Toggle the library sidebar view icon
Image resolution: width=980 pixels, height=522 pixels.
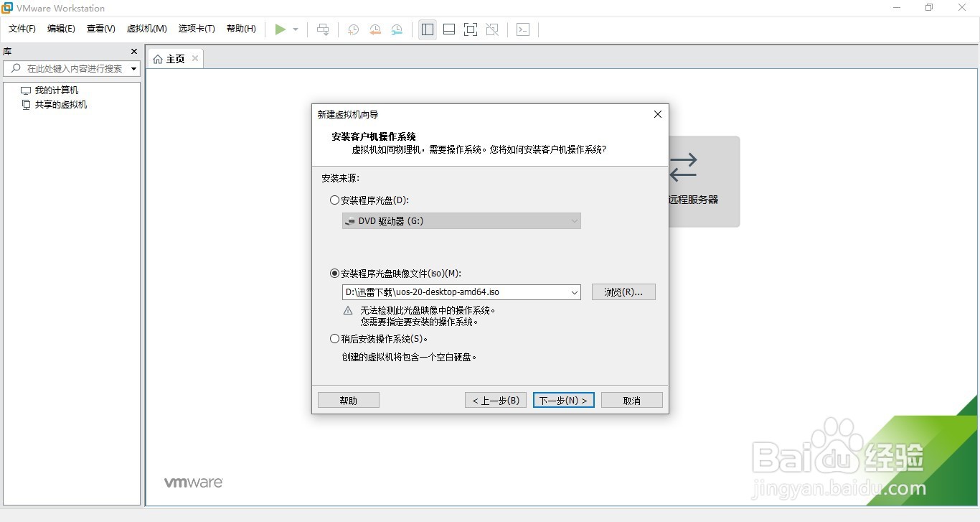tap(428, 29)
